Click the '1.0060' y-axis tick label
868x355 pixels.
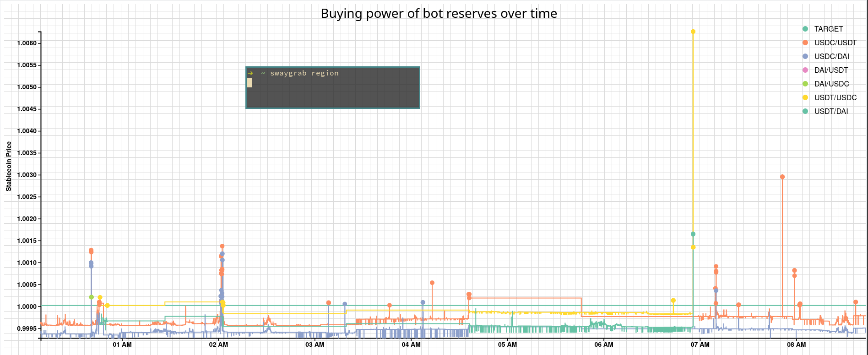point(27,43)
